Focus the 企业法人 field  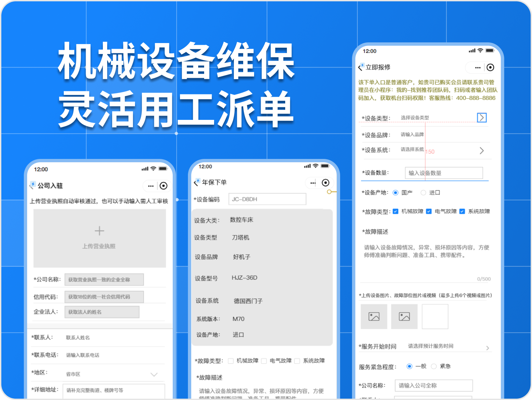click(102, 312)
